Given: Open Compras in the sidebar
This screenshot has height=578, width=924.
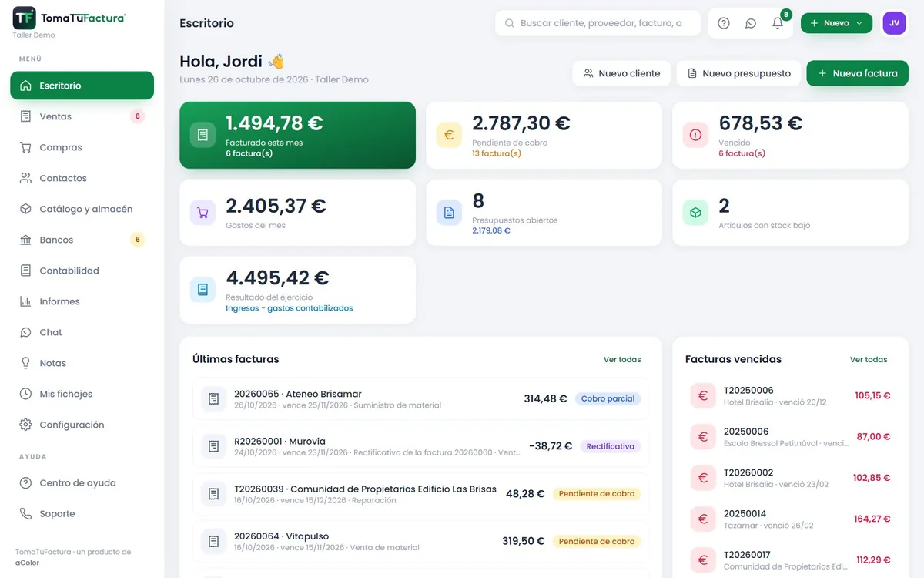Looking at the screenshot, I should point(82,147).
